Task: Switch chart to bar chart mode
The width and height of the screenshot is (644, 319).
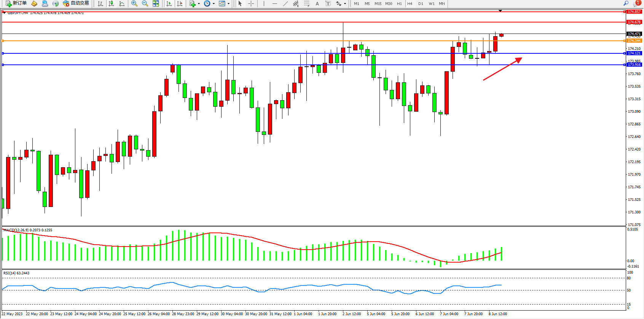Action: [100, 3]
